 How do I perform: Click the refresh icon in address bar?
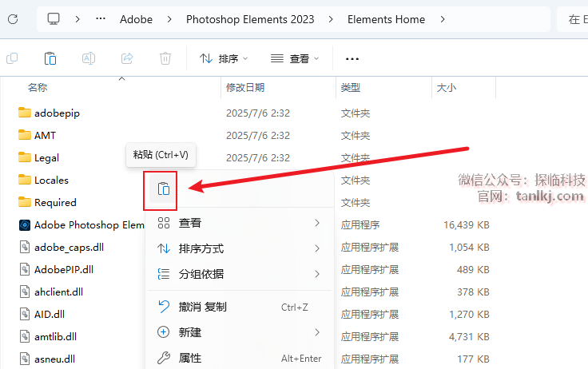point(13,19)
